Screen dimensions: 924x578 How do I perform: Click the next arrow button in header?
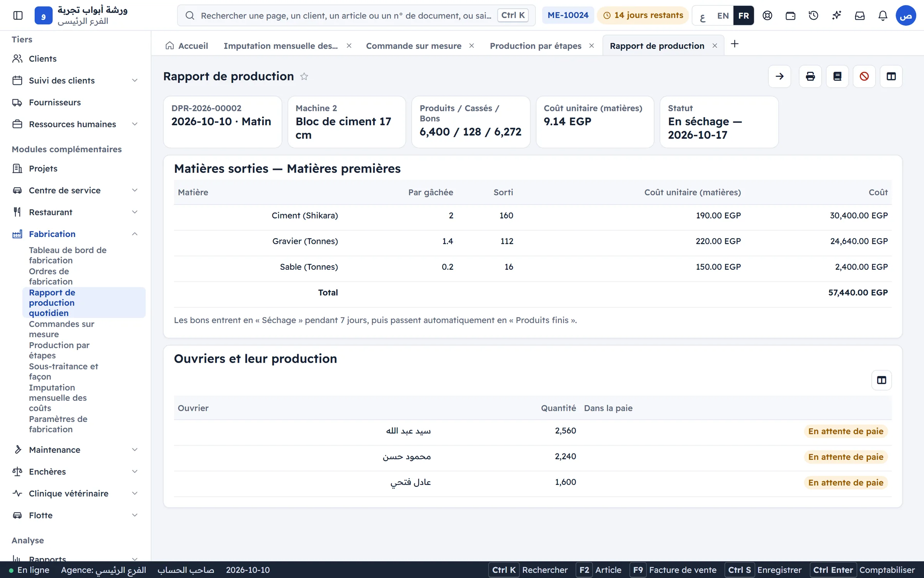[780, 76]
